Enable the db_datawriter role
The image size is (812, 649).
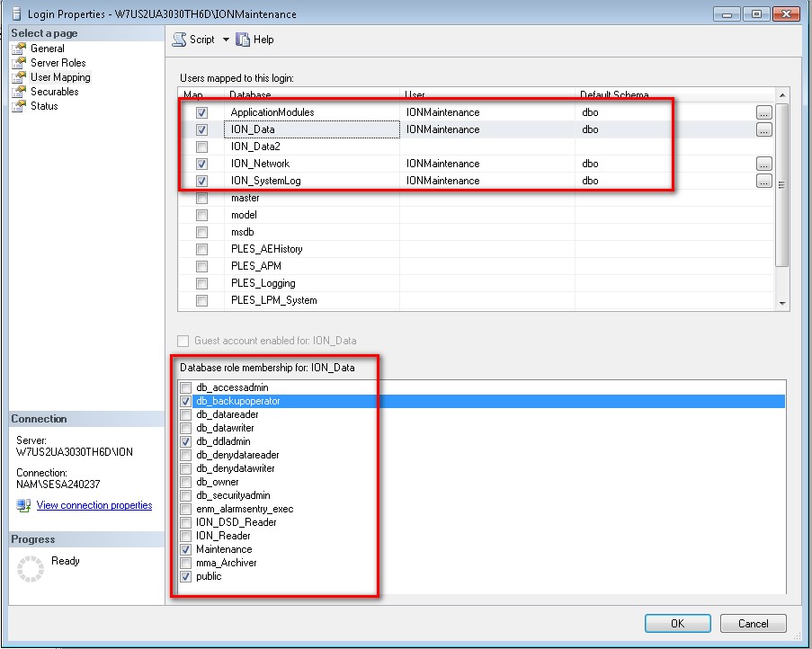click(185, 428)
